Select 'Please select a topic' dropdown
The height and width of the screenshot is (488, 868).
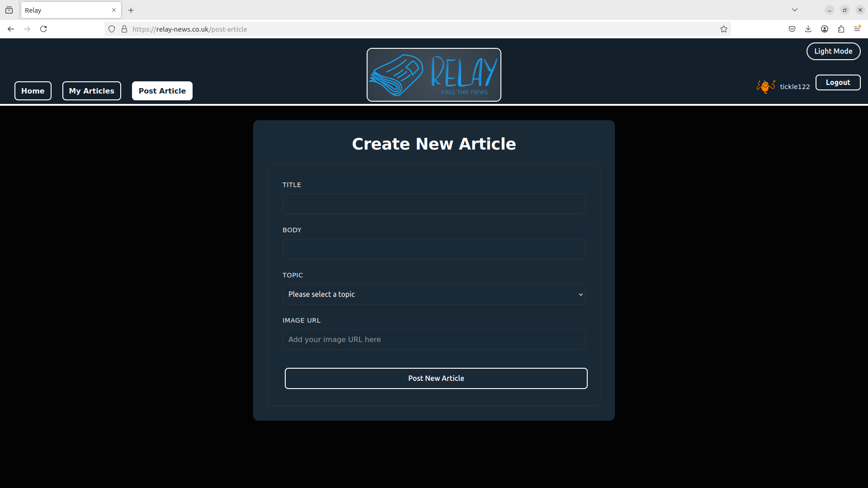[434, 294]
